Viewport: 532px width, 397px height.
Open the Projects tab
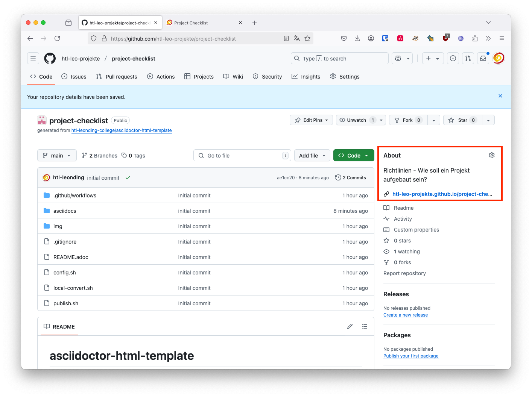(x=199, y=77)
